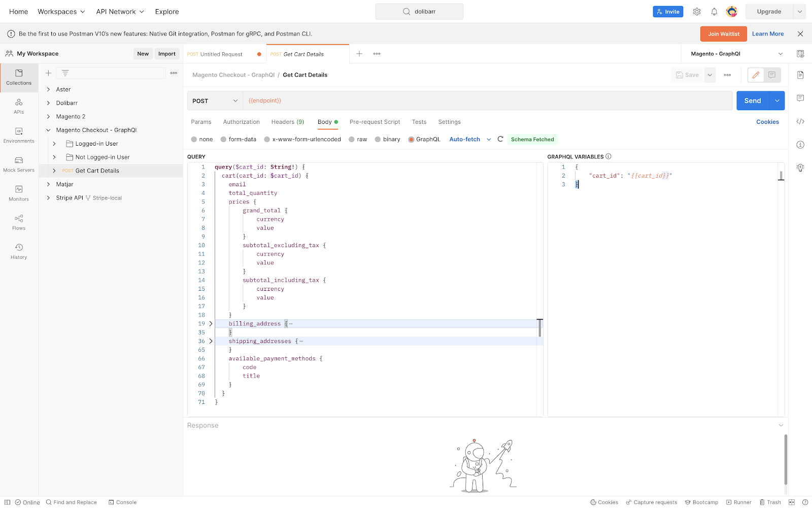The width and height of the screenshot is (812, 508).
Task: Switch to edit (pencil) mode
Action: click(x=756, y=75)
